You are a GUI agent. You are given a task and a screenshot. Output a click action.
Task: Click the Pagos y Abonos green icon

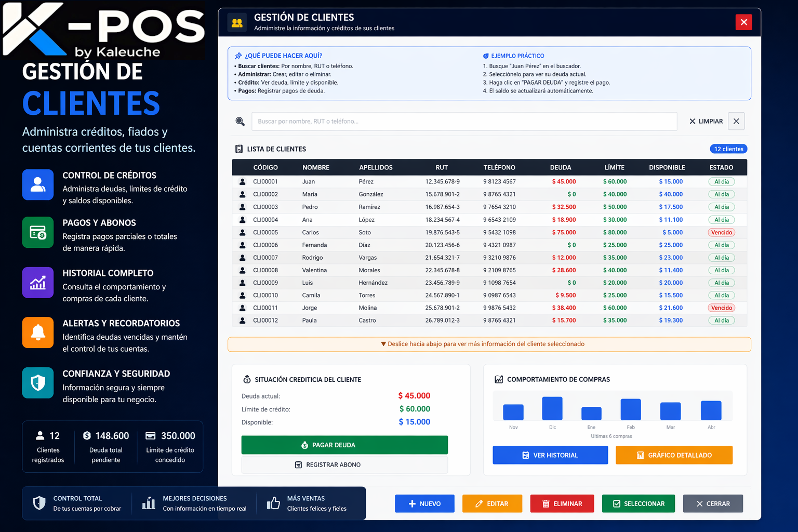pyautogui.click(x=38, y=232)
